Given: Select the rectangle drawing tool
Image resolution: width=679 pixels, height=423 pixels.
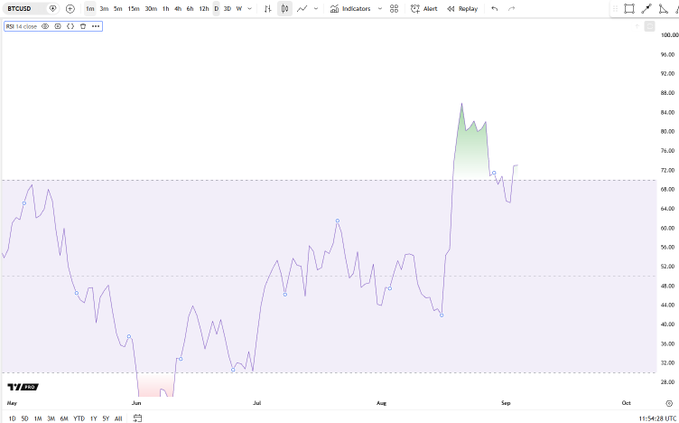Looking at the screenshot, I should click(629, 9).
